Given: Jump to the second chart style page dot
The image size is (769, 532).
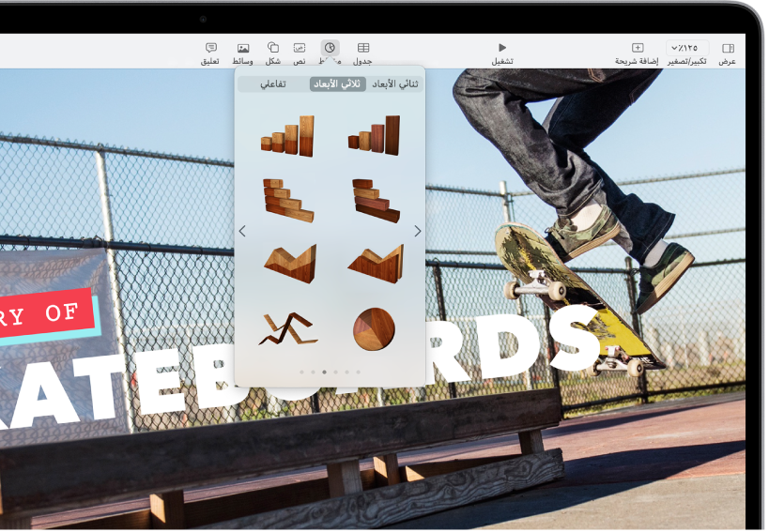Looking at the screenshot, I should tap(313, 372).
